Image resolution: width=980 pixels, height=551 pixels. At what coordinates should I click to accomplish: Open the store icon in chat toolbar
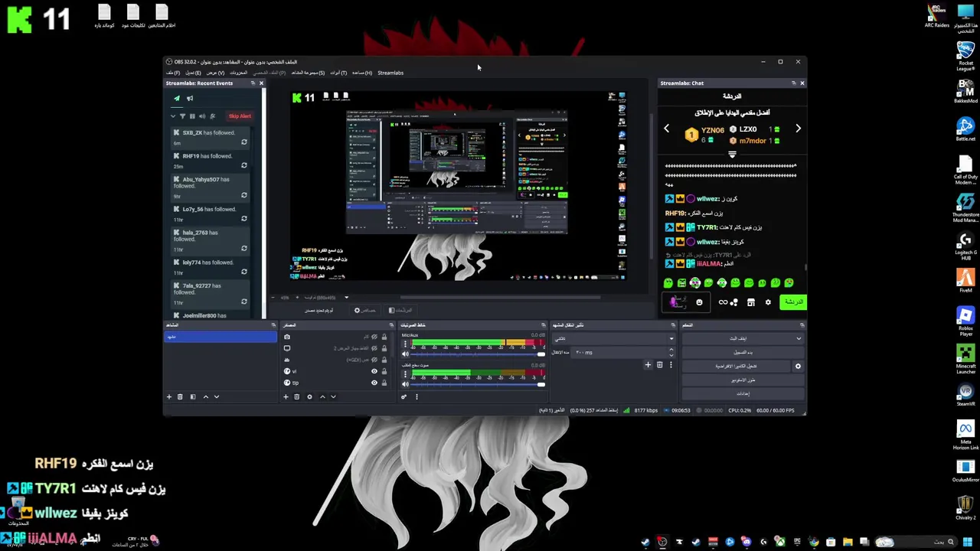pos(750,302)
